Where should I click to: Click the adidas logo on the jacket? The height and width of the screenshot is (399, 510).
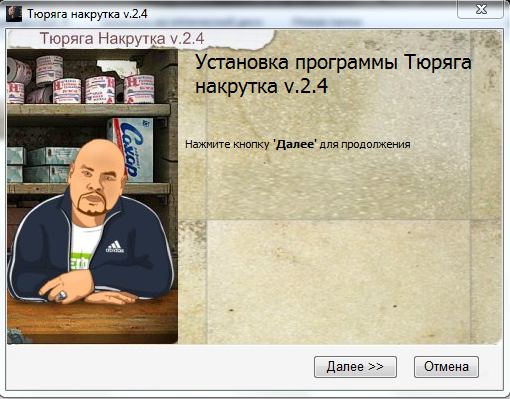pyautogui.click(x=115, y=247)
